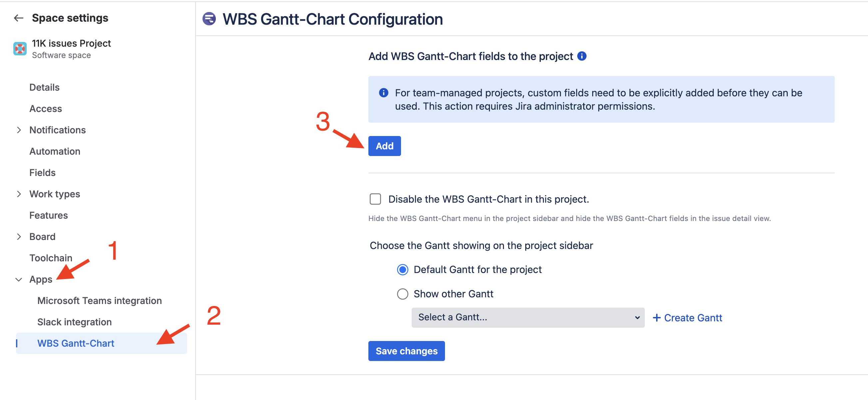Screen dimensions: 868x400
Task: Click the plus icon beside Create Gantt
Action: [x=656, y=318]
